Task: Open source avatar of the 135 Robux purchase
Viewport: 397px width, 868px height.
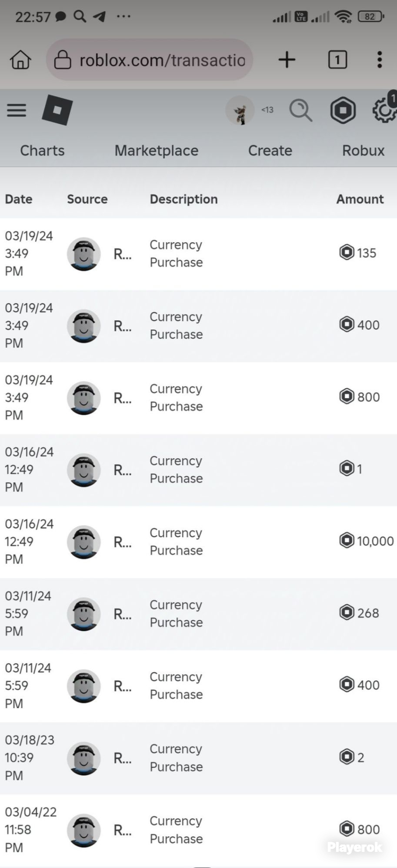Action: tap(84, 254)
